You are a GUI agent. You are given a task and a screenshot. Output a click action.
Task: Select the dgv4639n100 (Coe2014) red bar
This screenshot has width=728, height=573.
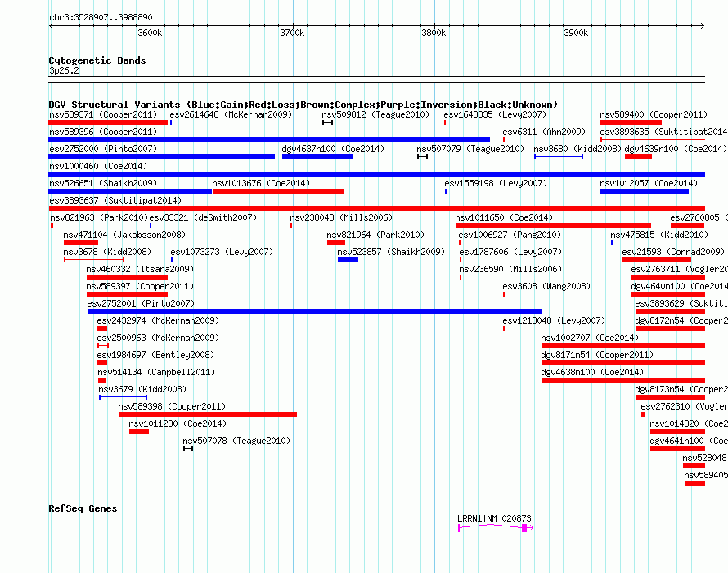pos(638,157)
